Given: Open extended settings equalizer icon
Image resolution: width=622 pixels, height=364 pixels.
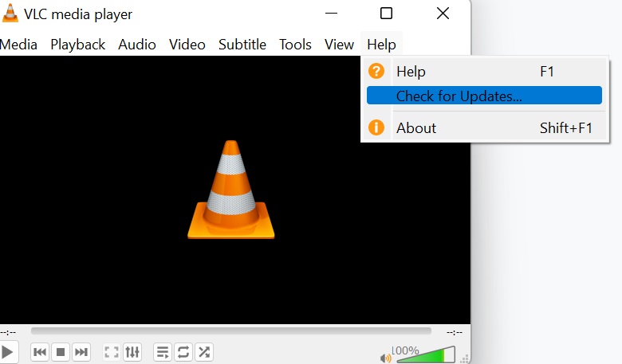Looking at the screenshot, I should coord(132,352).
